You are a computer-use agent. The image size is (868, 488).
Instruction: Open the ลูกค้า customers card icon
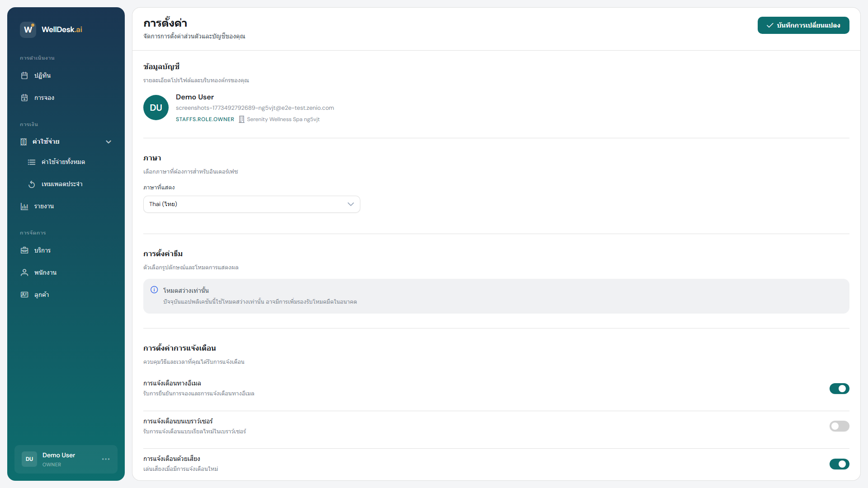click(x=24, y=295)
